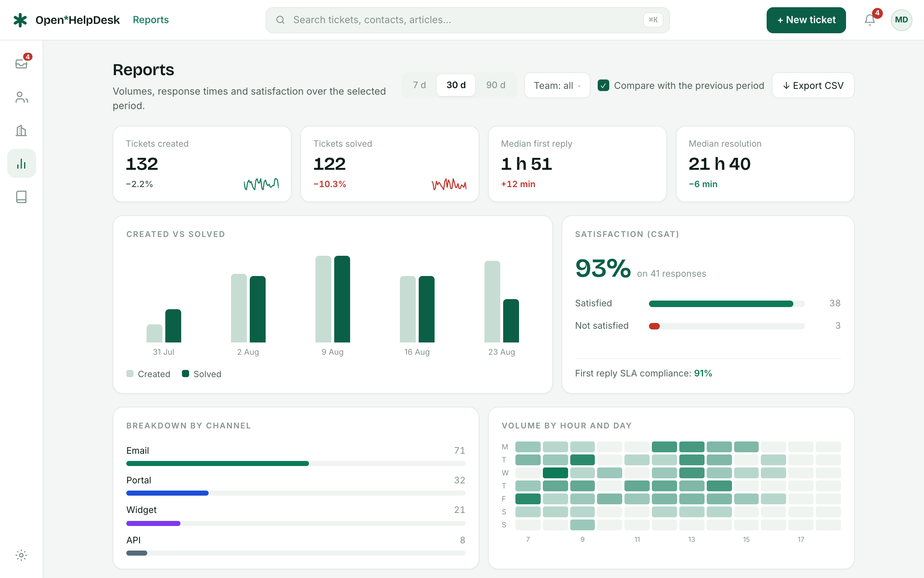Select the 30 d range tab
Image resolution: width=924 pixels, height=578 pixels.
pos(456,85)
